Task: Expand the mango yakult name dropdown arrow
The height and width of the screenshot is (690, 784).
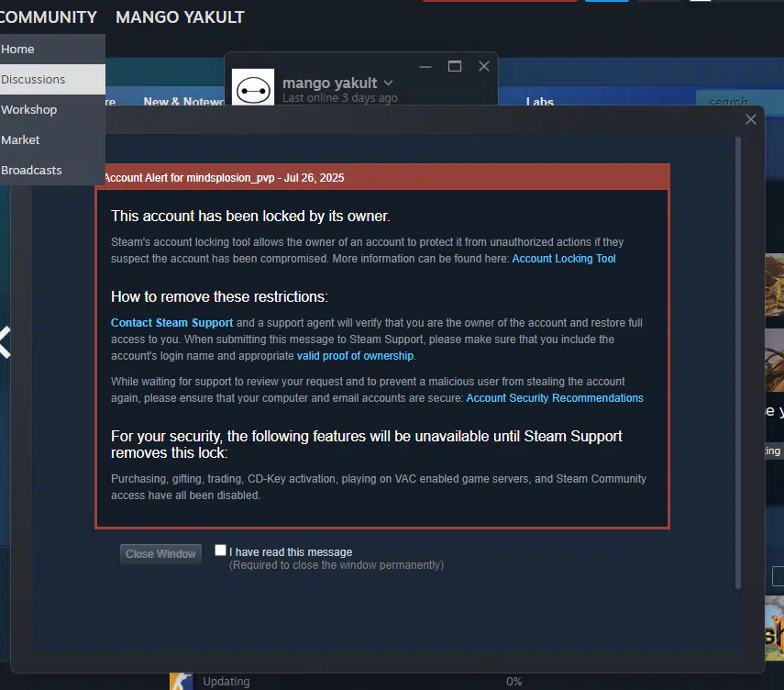Action: [388, 83]
